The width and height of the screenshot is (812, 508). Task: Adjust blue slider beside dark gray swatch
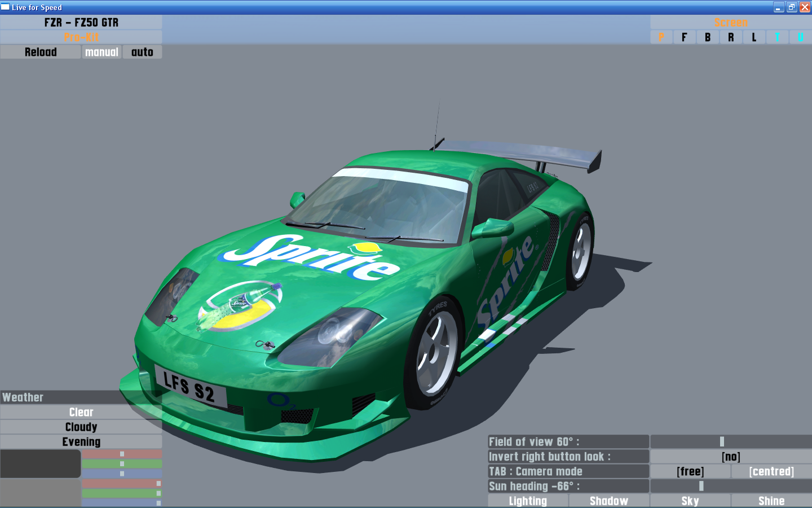(x=122, y=473)
